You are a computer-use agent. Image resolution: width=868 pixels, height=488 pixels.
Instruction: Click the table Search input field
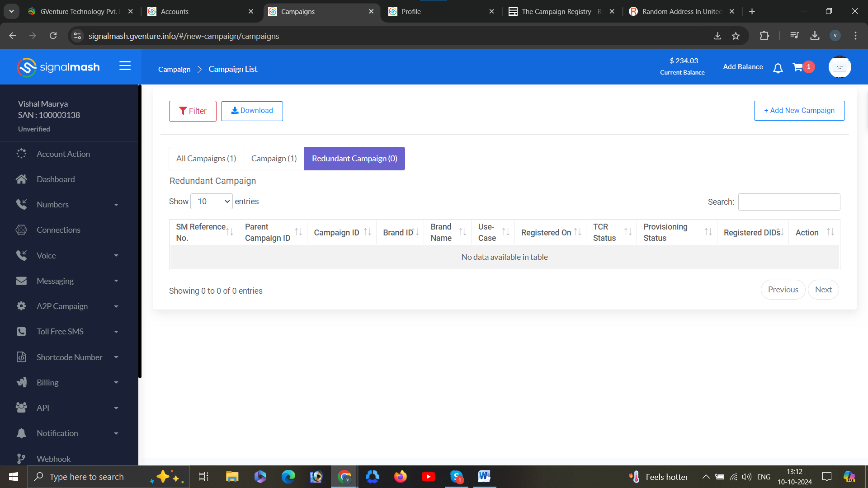789,202
